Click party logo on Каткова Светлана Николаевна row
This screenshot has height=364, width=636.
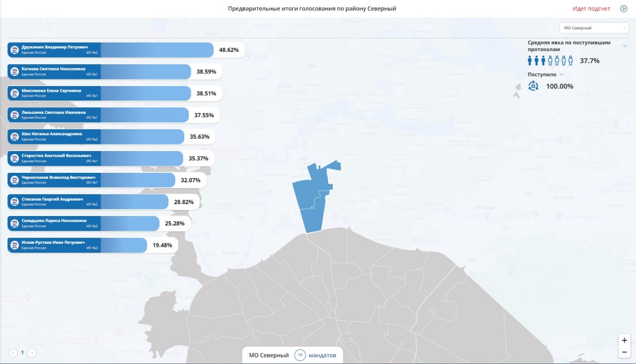(15, 72)
